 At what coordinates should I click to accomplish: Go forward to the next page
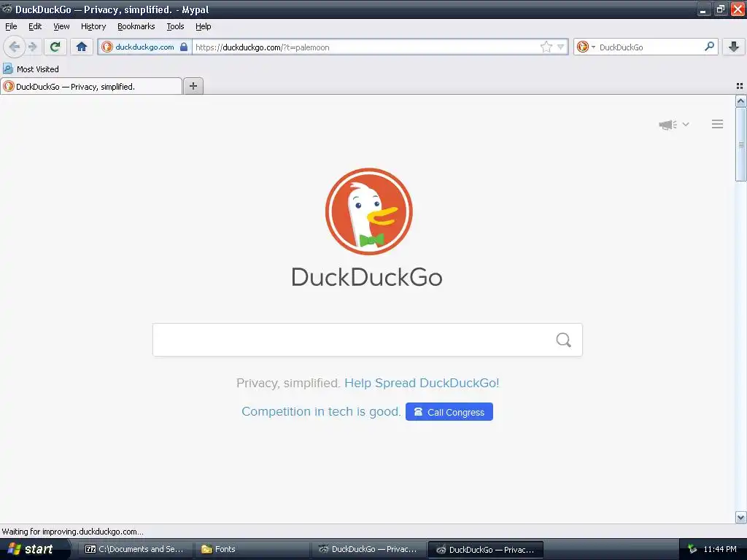(32, 47)
